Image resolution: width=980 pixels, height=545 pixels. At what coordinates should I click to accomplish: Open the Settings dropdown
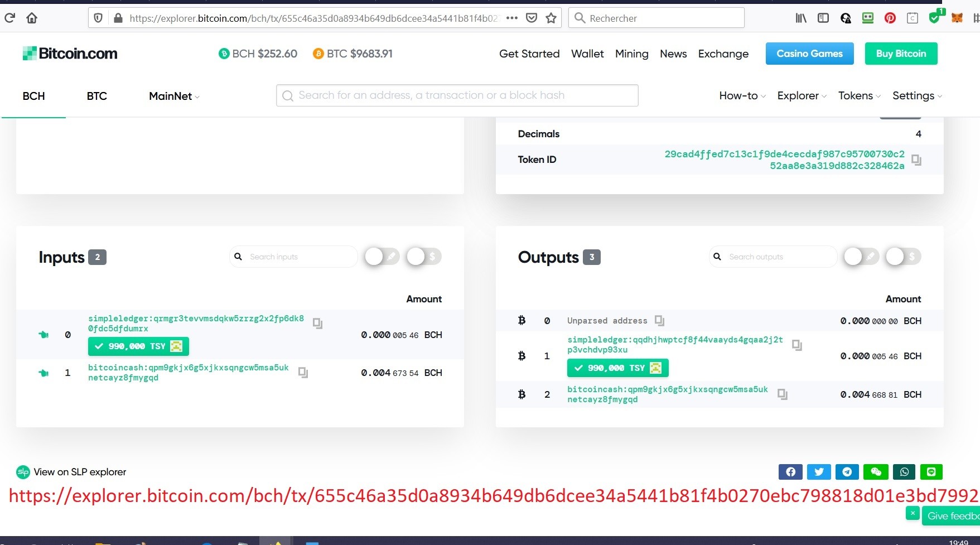(x=916, y=96)
